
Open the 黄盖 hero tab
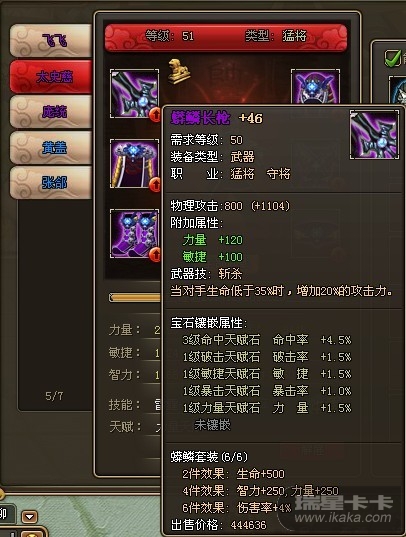pos(51,148)
